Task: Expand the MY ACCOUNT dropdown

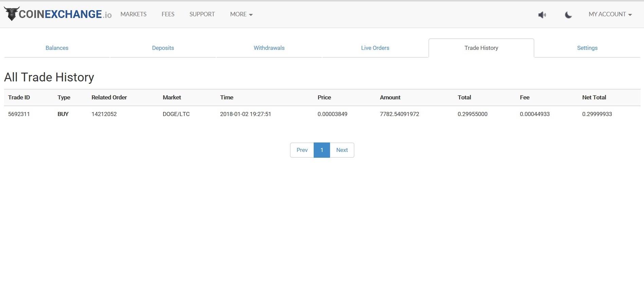Action: click(x=610, y=14)
